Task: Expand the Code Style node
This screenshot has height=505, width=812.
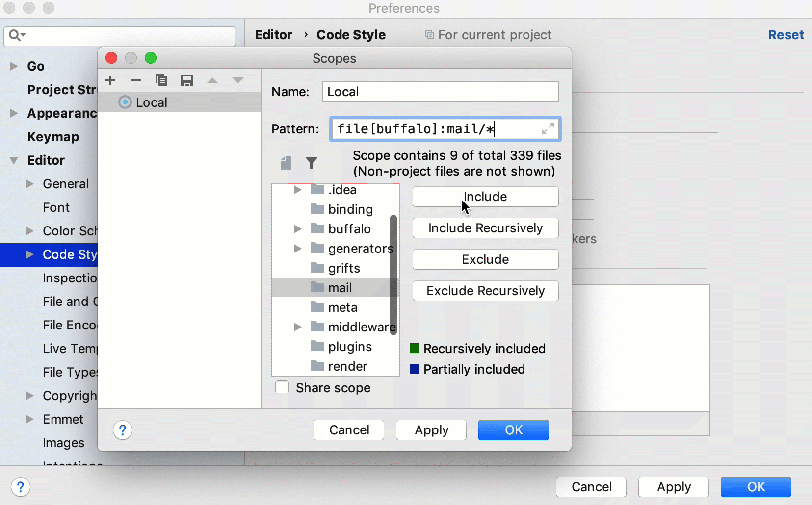Action: click(30, 254)
